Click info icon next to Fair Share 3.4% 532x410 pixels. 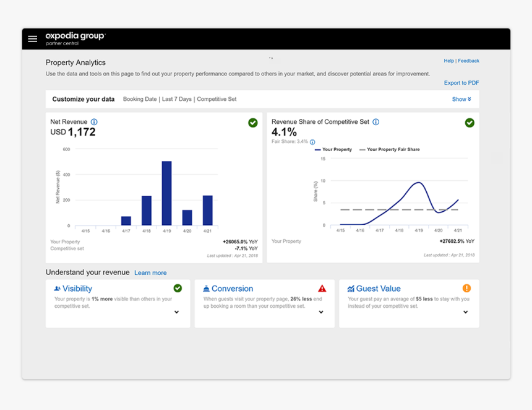point(312,142)
